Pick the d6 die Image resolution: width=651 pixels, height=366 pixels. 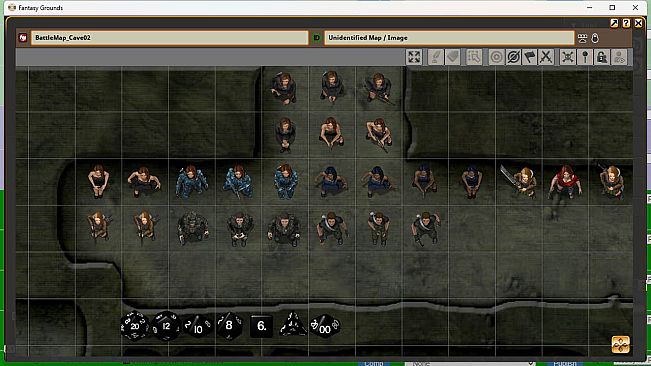tap(262, 326)
